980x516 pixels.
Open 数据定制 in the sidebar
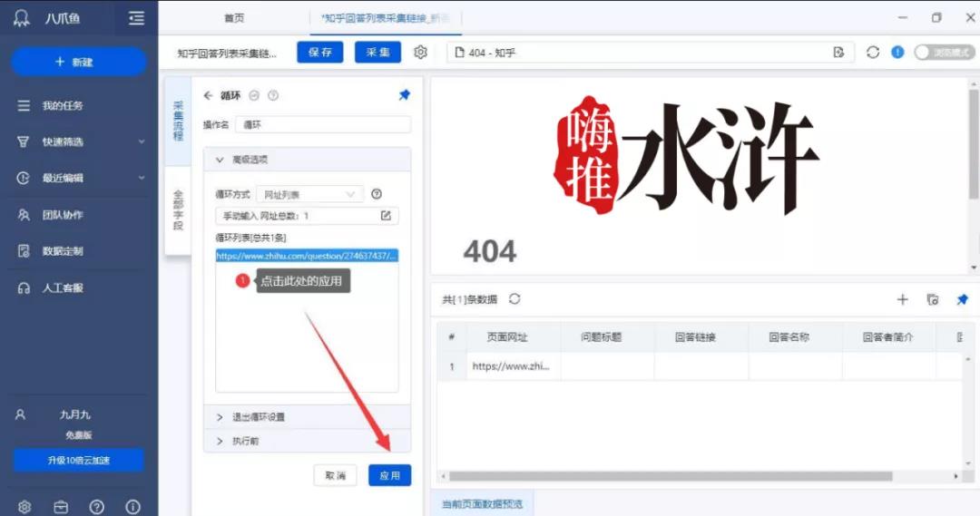click(63, 251)
